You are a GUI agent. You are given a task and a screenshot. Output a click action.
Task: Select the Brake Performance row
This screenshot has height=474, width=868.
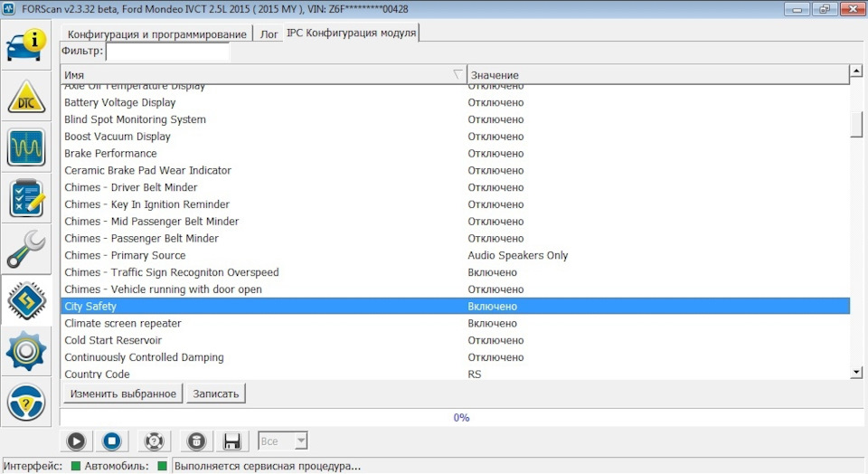[x=455, y=154]
